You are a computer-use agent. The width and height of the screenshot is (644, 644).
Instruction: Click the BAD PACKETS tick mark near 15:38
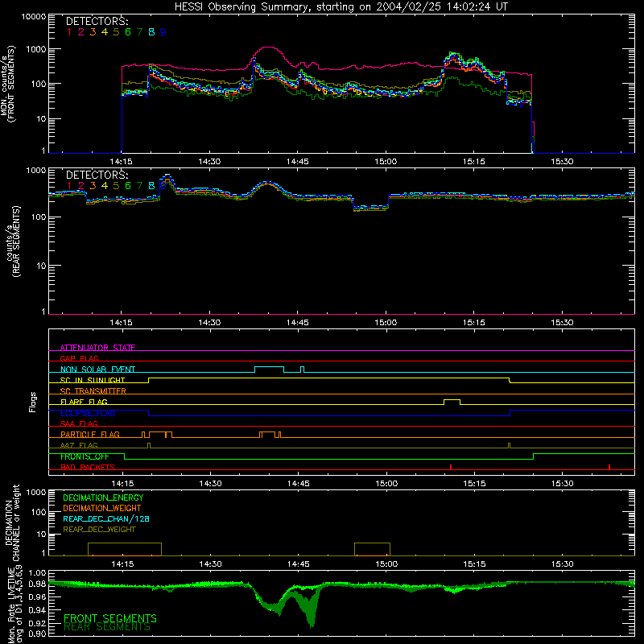(x=609, y=467)
